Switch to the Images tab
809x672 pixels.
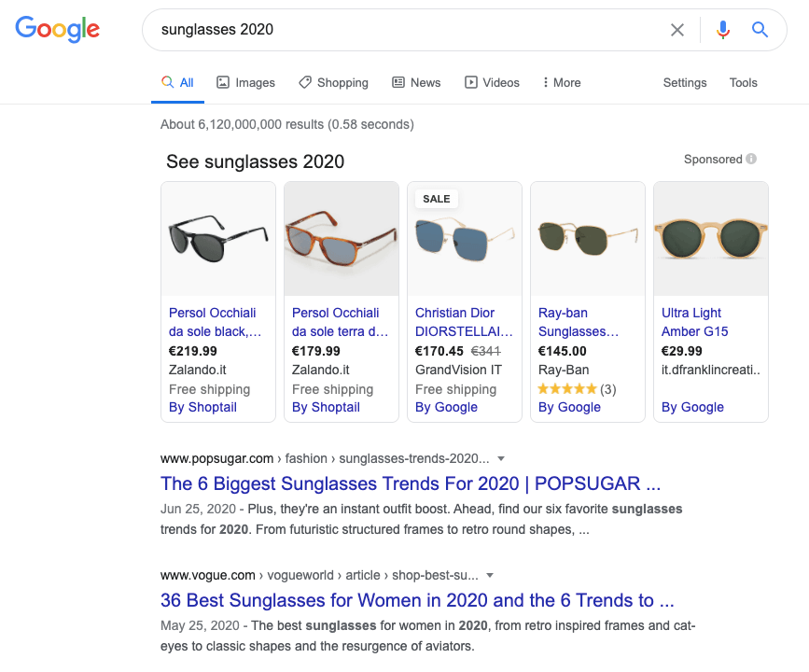tap(245, 82)
